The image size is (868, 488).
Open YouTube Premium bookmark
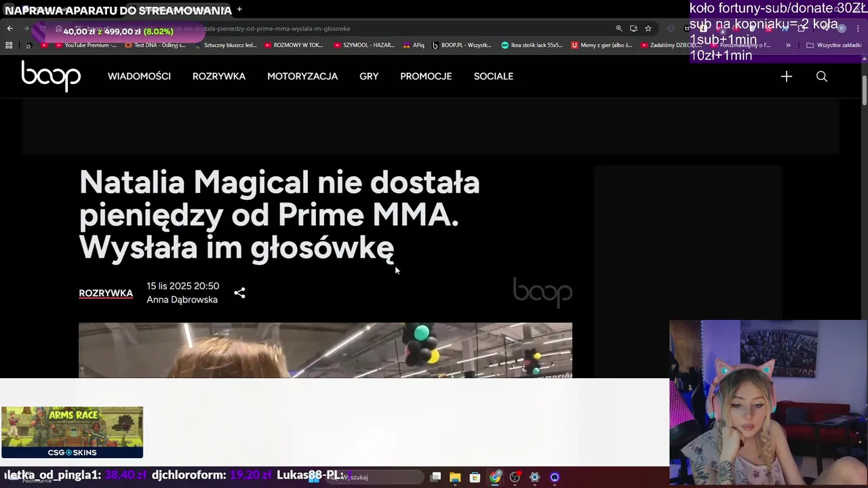point(85,45)
